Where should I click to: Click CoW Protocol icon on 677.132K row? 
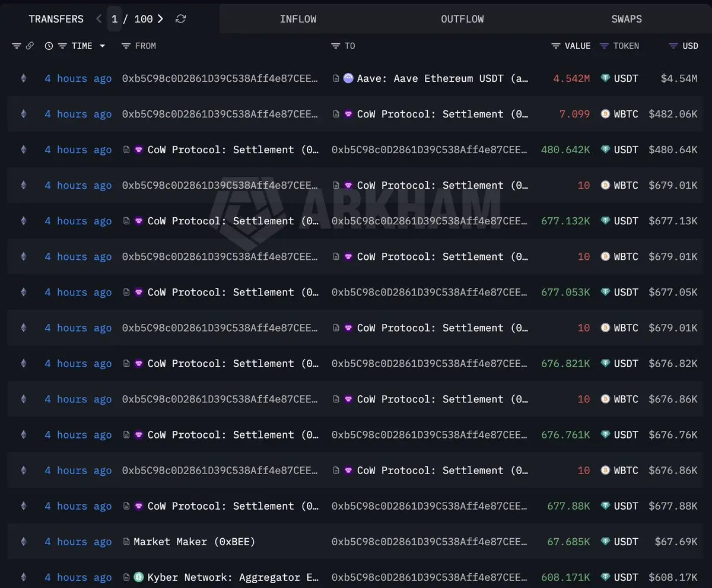(139, 221)
